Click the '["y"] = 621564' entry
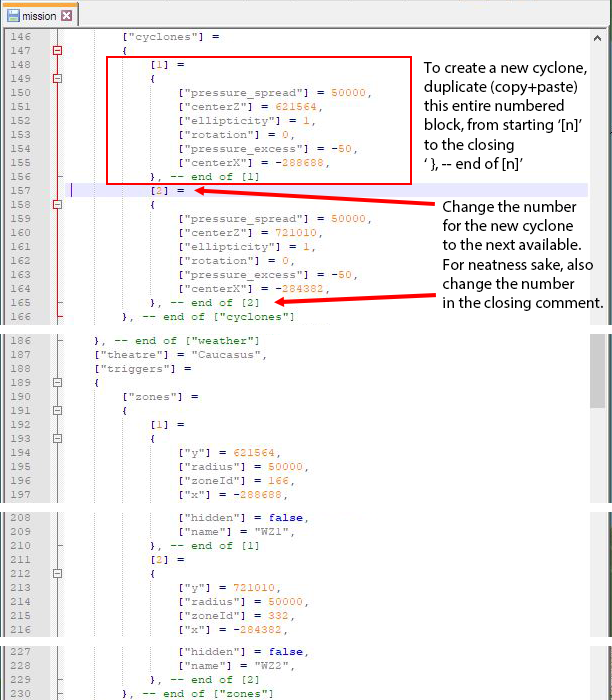This screenshot has height=700, width=612. pyautogui.click(x=229, y=453)
